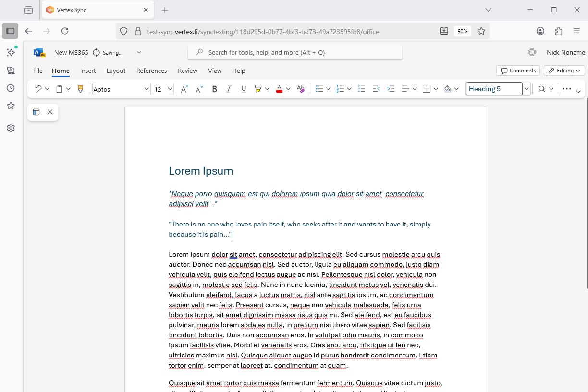This screenshot has height=392, width=588.
Task: Toggle Bold formatting
Action: point(215,89)
